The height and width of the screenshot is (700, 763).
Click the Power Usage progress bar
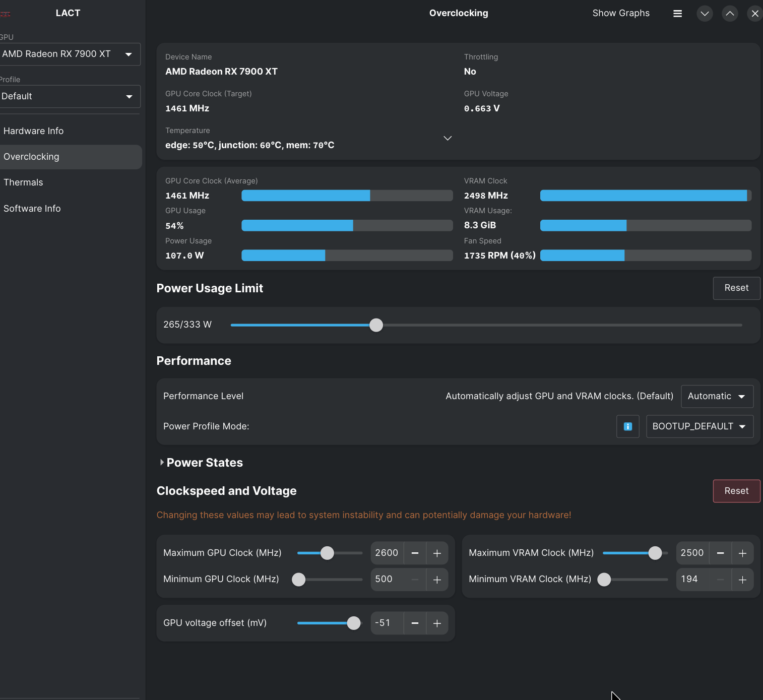click(x=347, y=256)
